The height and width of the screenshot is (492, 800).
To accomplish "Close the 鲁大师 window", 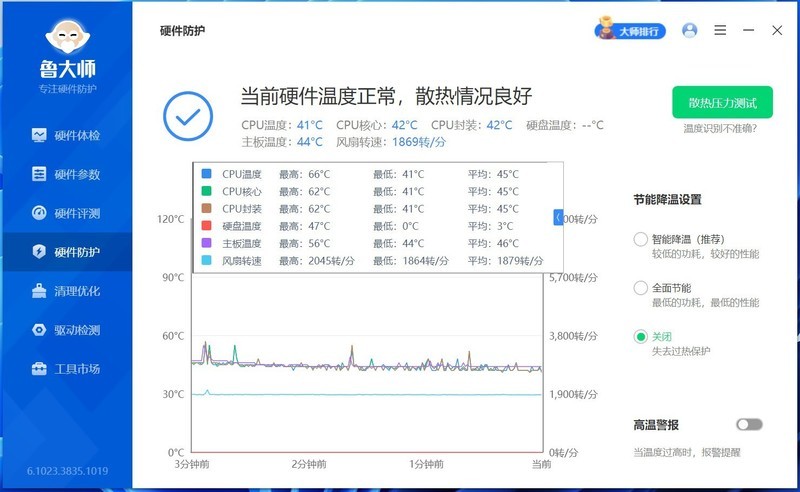I will (777, 31).
